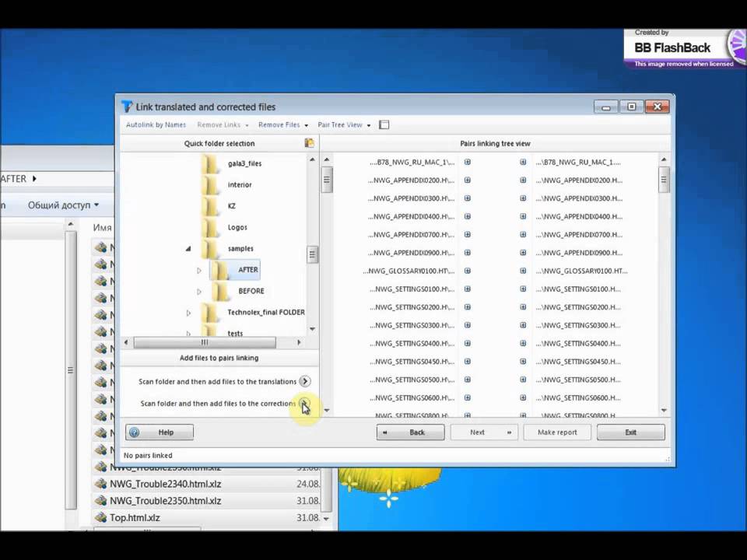747x560 pixels.
Task: Click the help question mark icon
Action: tap(135, 432)
